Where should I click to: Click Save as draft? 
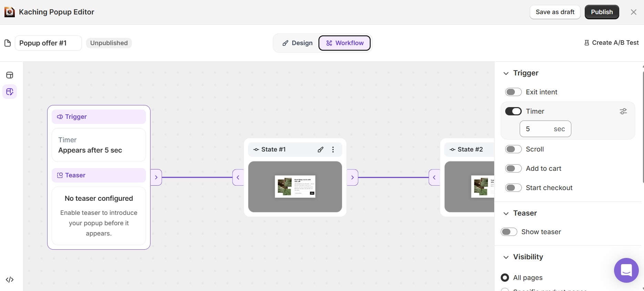[x=555, y=12]
